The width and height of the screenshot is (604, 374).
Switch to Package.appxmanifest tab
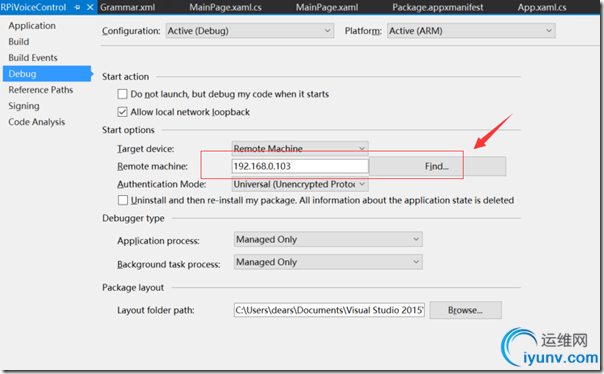438,7
